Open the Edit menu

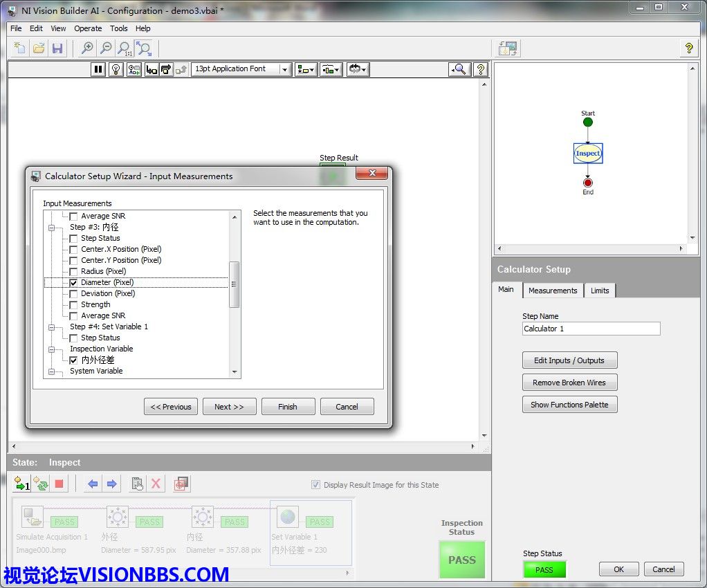tap(36, 28)
